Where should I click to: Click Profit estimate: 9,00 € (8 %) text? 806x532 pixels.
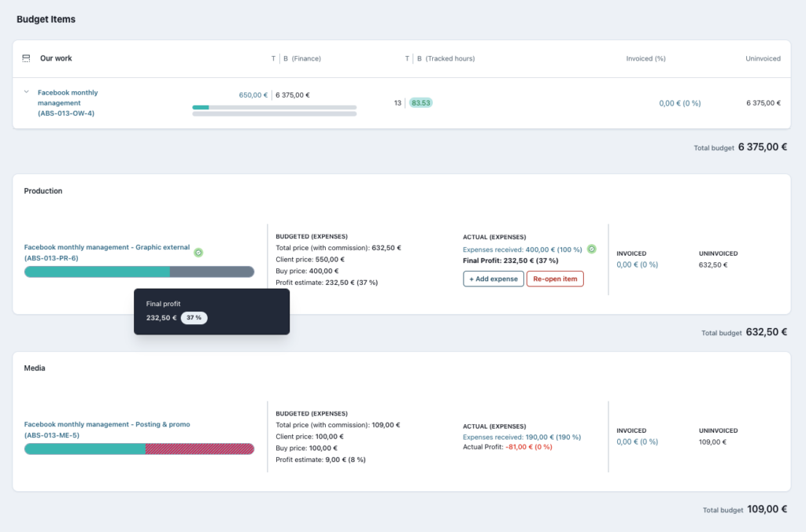click(321, 460)
